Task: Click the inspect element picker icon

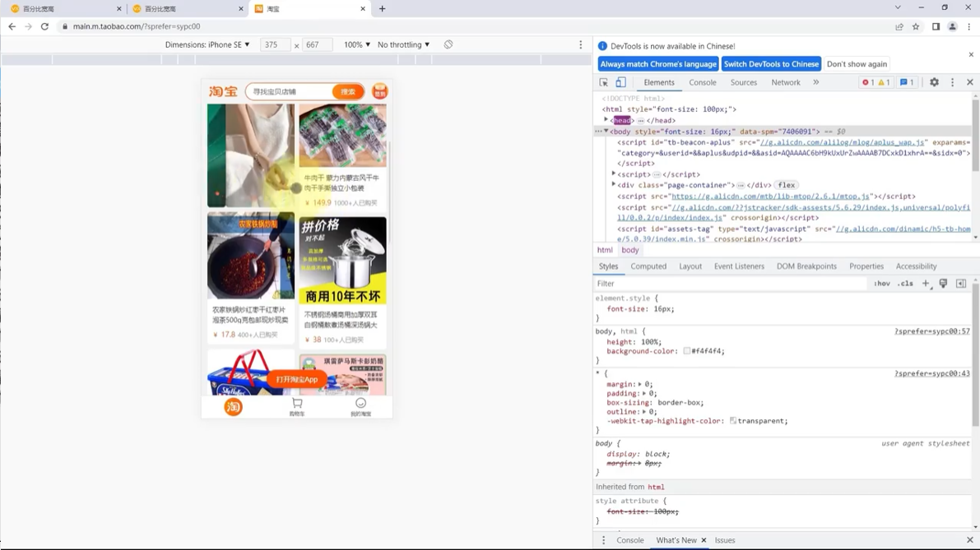Action: click(x=604, y=82)
